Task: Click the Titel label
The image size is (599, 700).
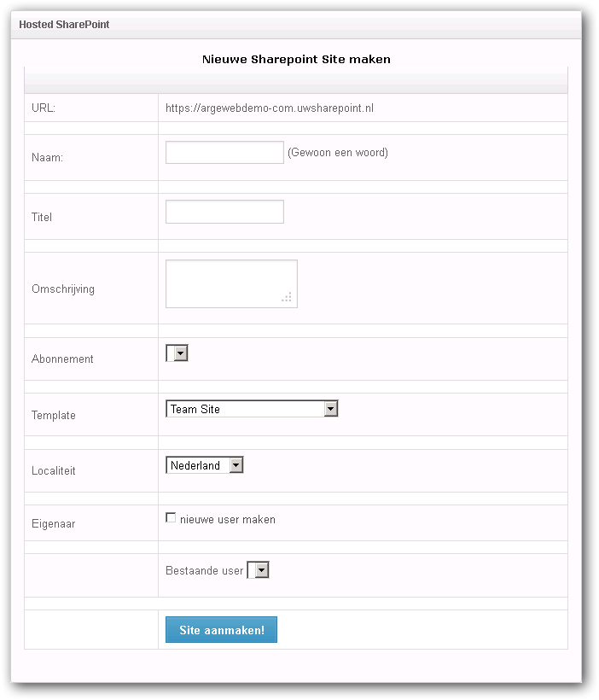Action: click(42, 218)
